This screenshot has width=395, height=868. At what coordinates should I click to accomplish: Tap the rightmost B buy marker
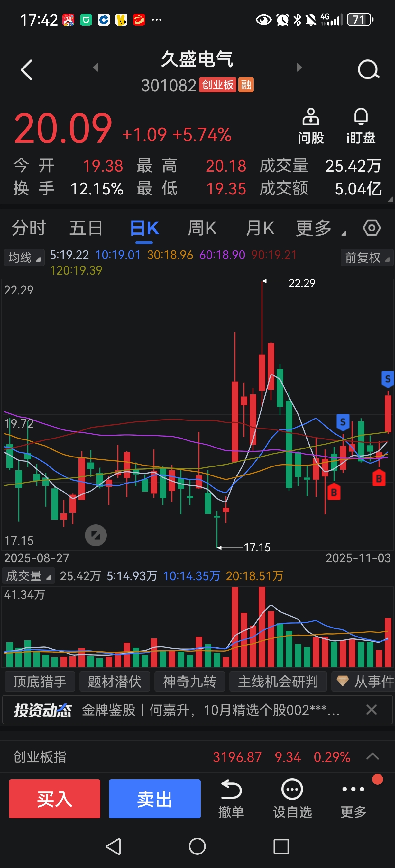[x=379, y=477]
